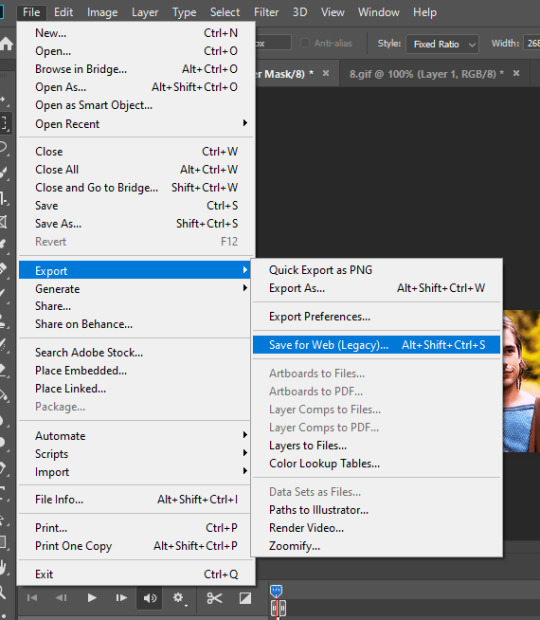Open Export Preferences...
This screenshot has width=540, height=620.
click(x=376, y=316)
